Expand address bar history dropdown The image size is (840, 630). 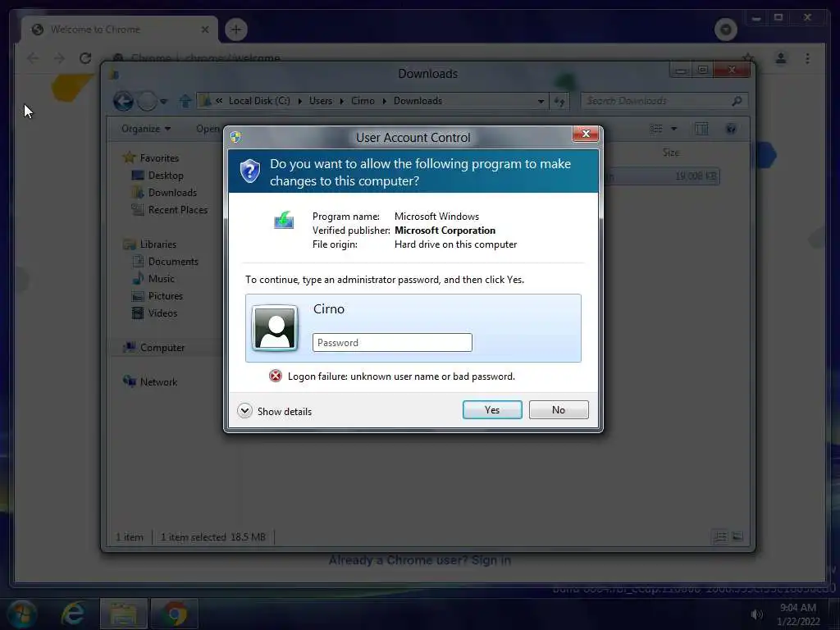pyautogui.click(x=541, y=101)
